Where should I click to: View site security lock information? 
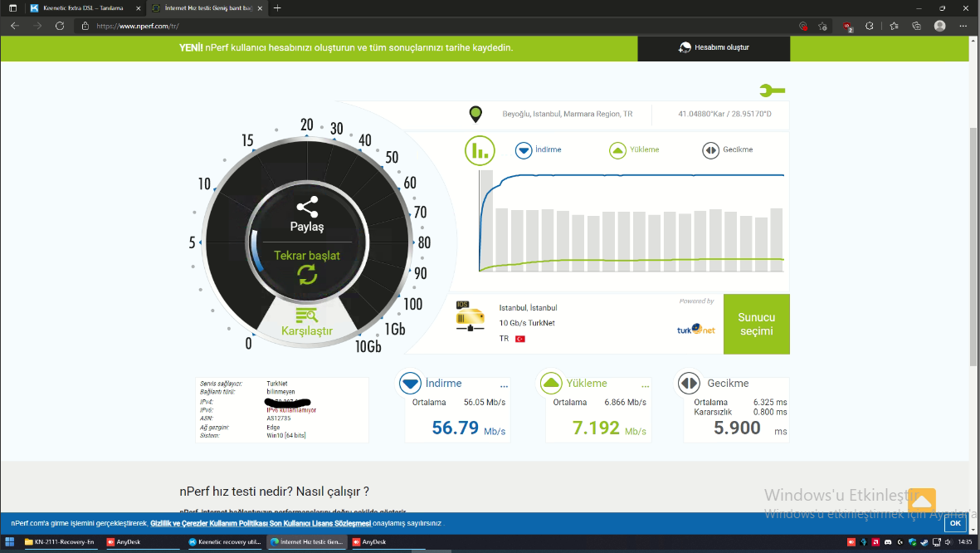(x=85, y=26)
